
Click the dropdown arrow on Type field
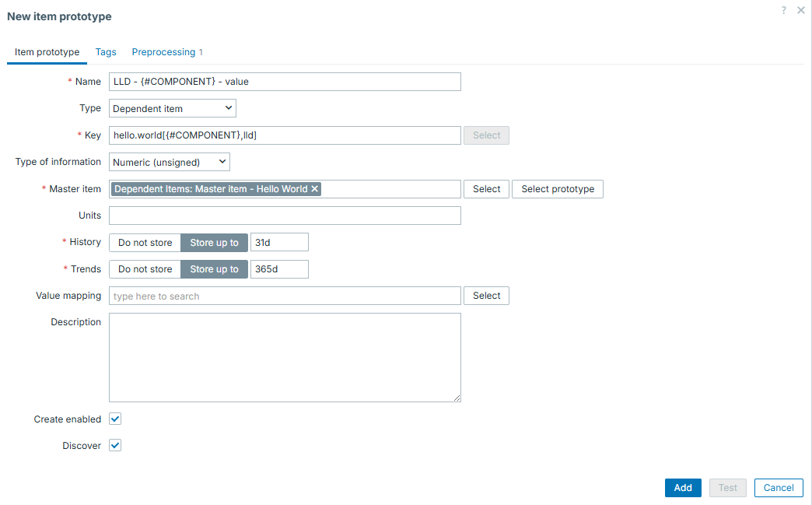click(x=229, y=108)
